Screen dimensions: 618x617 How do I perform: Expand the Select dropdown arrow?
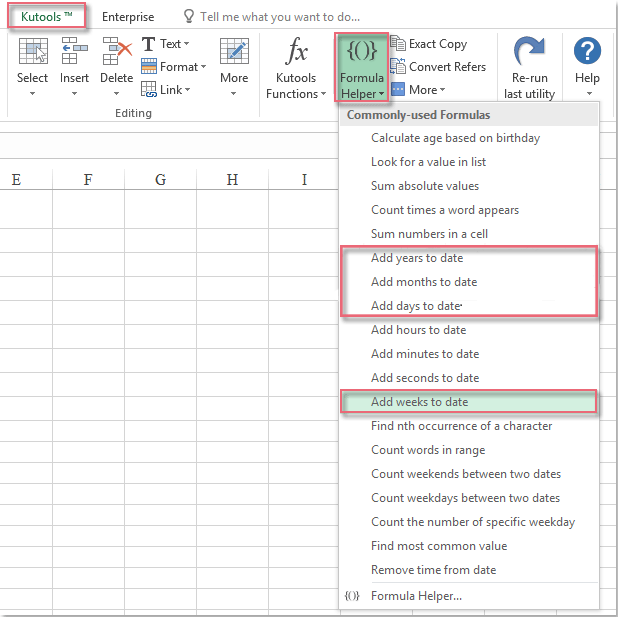[x=32, y=94]
